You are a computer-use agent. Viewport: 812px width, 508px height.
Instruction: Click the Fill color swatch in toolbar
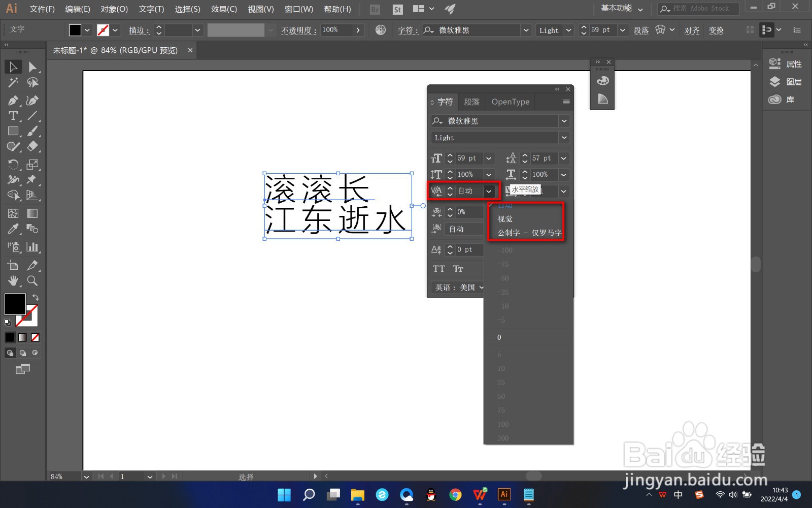click(x=15, y=304)
